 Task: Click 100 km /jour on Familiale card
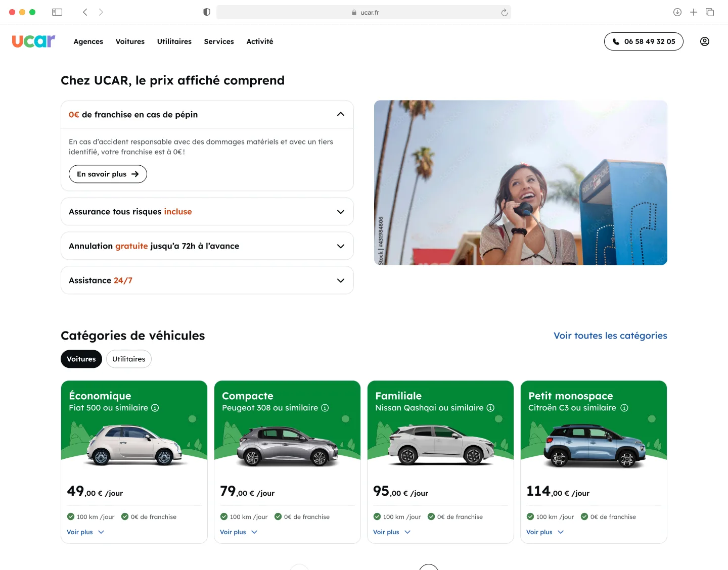397,517
